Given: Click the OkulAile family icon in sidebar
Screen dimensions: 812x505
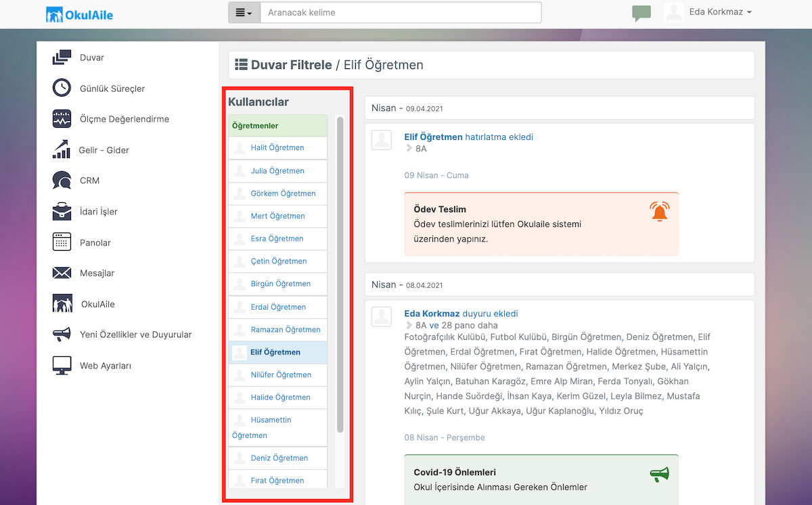Looking at the screenshot, I should pos(62,304).
